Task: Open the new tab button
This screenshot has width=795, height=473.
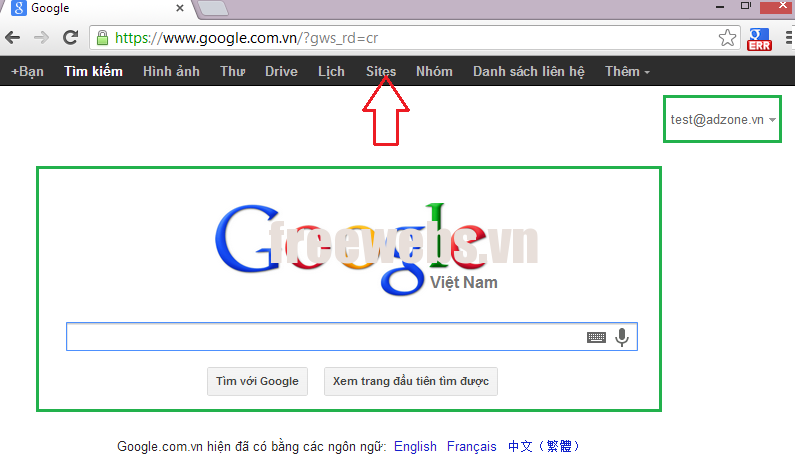Action: 213,8
